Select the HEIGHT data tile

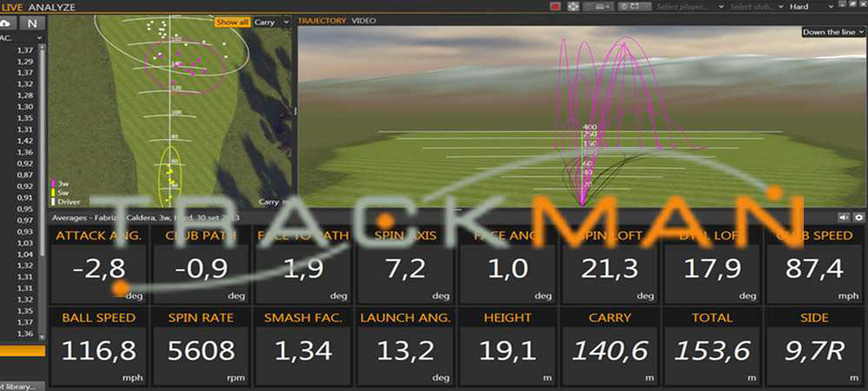pyautogui.click(x=507, y=346)
